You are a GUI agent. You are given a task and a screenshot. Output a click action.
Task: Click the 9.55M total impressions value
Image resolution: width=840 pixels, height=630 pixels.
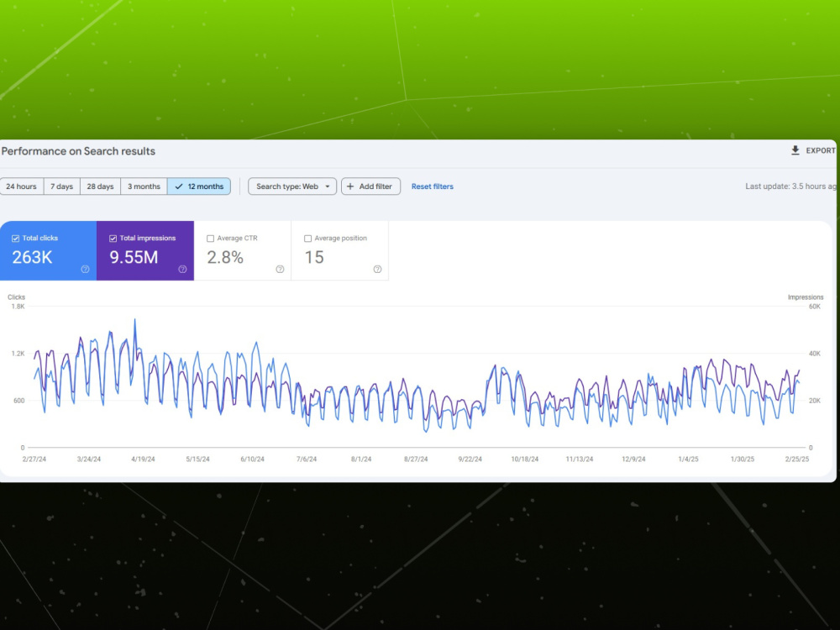tap(134, 258)
